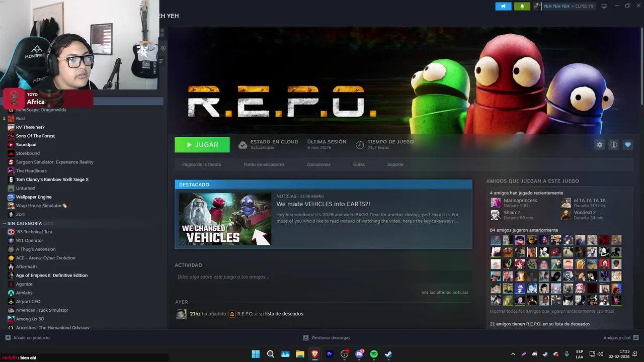Image resolution: width=644 pixels, height=362 pixels.
Task: Open the Steam announcements megaphone button
Action: (x=503, y=7)
